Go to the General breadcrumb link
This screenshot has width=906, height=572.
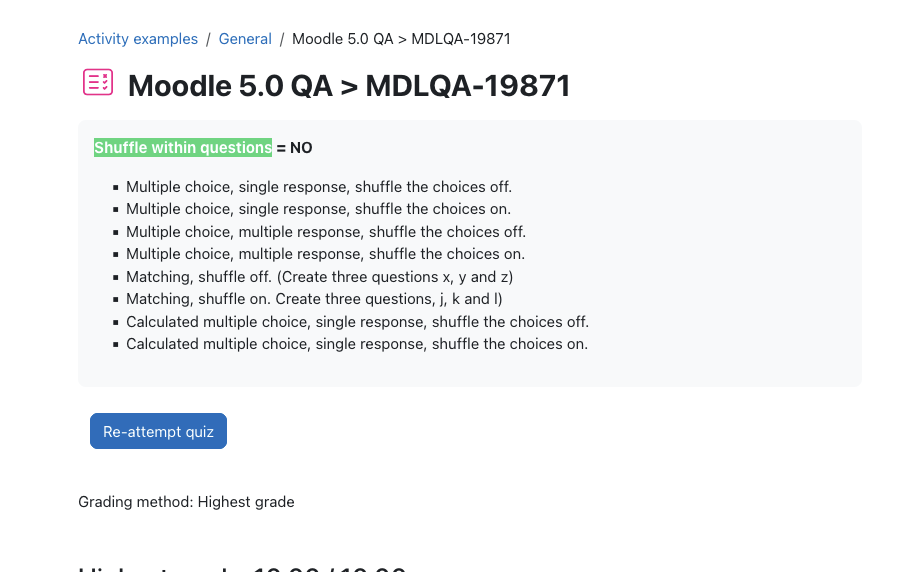(x=245, y=39)
